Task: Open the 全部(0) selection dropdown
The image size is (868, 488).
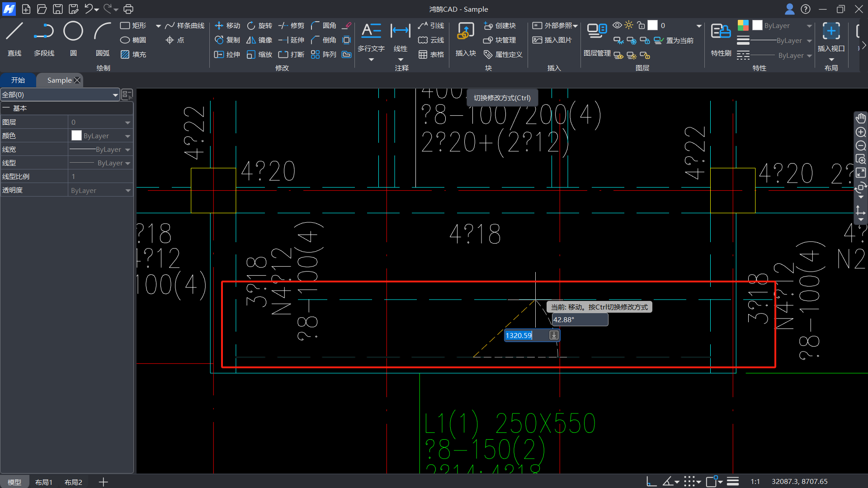Action: (115, 95)
